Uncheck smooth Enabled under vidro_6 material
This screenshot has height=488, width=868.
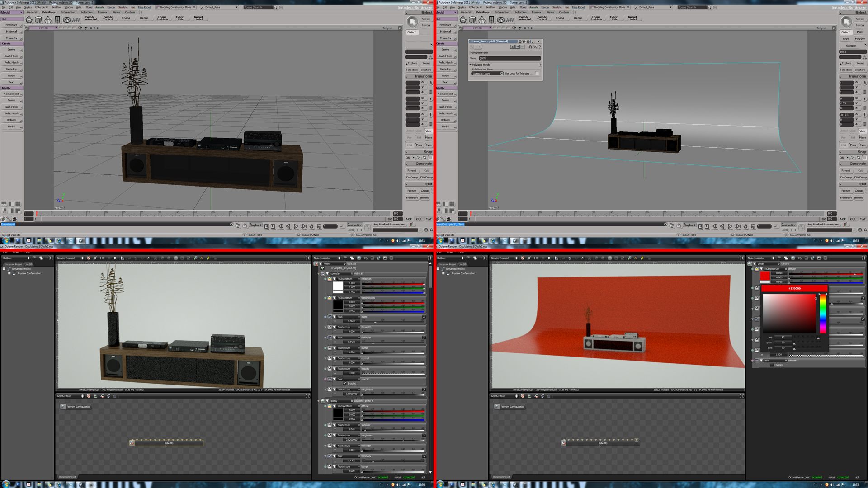pos(345,383)
